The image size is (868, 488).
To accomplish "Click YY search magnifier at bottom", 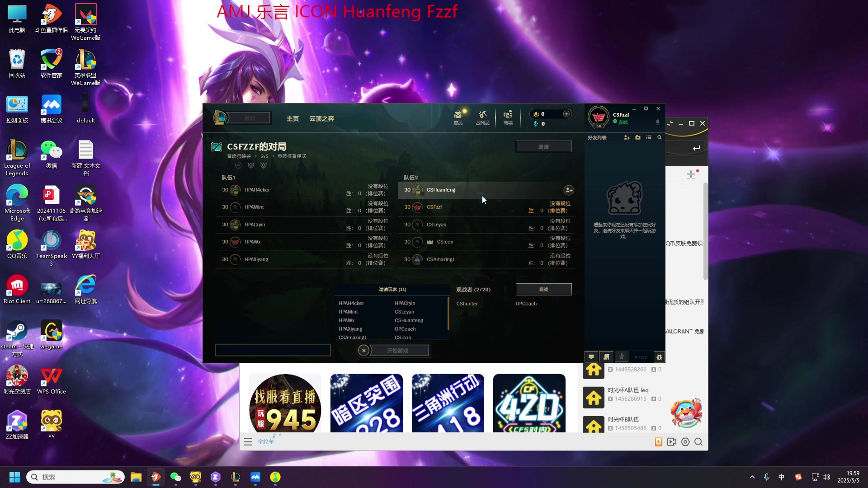I will click(x=698, y=442).
